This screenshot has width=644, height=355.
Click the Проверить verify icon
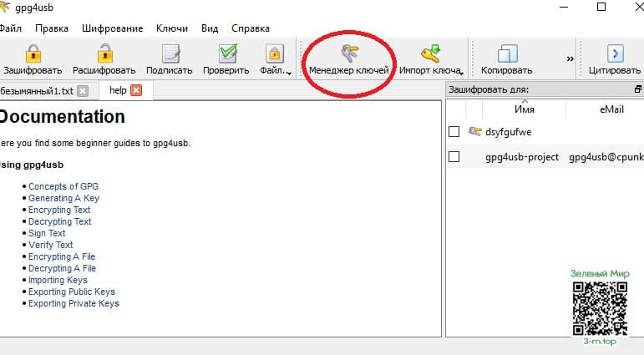(x=226, y=54)
